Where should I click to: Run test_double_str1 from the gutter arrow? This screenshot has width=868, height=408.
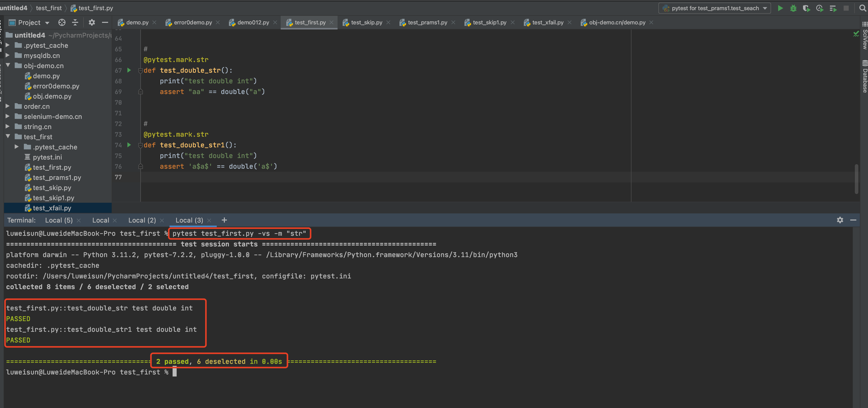[x=129, y=145]
